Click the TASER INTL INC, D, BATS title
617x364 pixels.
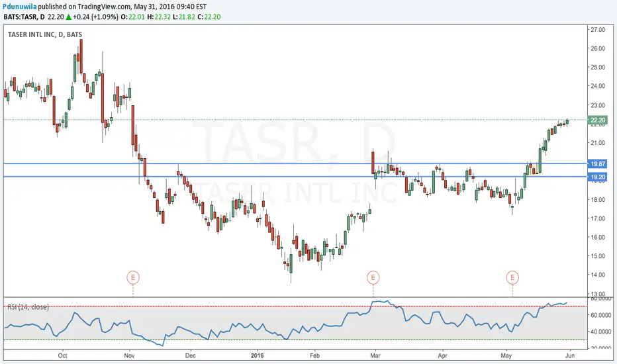45,34
